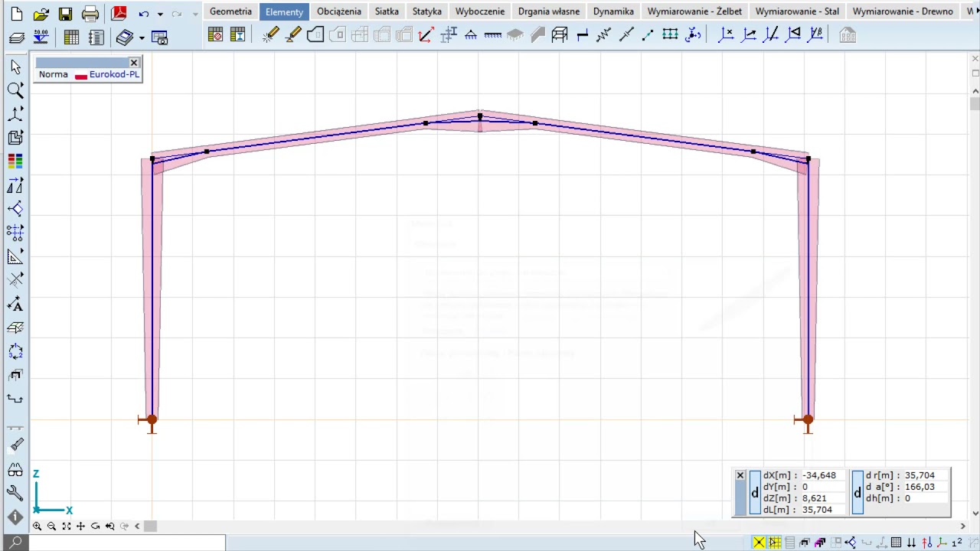This screenshot has height=551, width=980.
Task: Open an existing project with folder icon
Action: tap(41, 13)
